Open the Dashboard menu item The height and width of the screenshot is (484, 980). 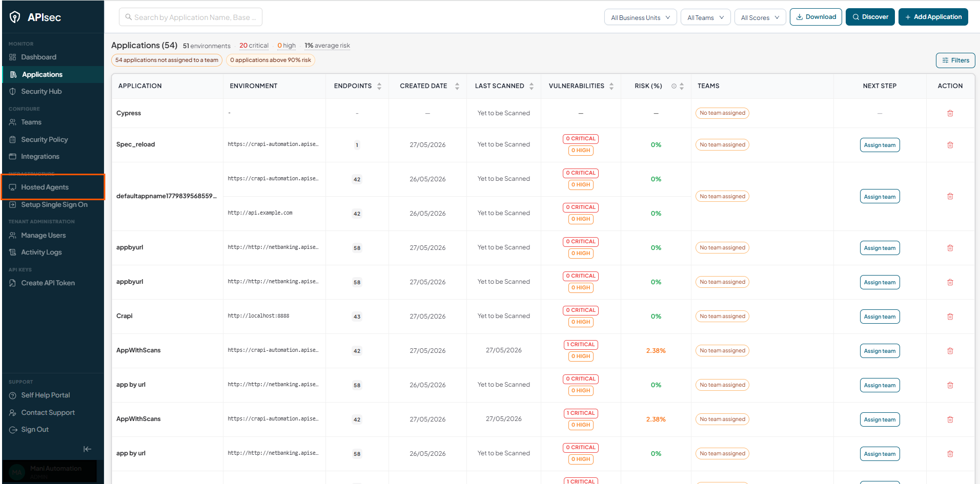tap(53, 57)
